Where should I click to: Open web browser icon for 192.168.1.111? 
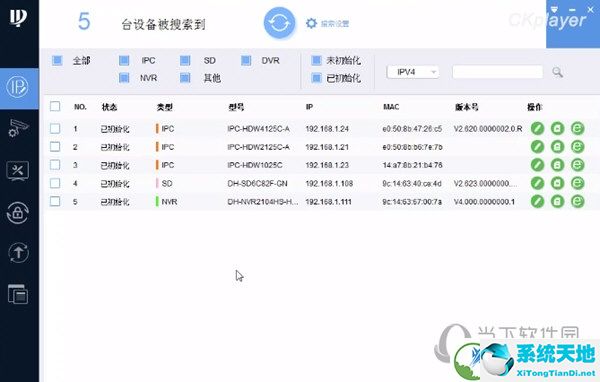click(577, 201)
